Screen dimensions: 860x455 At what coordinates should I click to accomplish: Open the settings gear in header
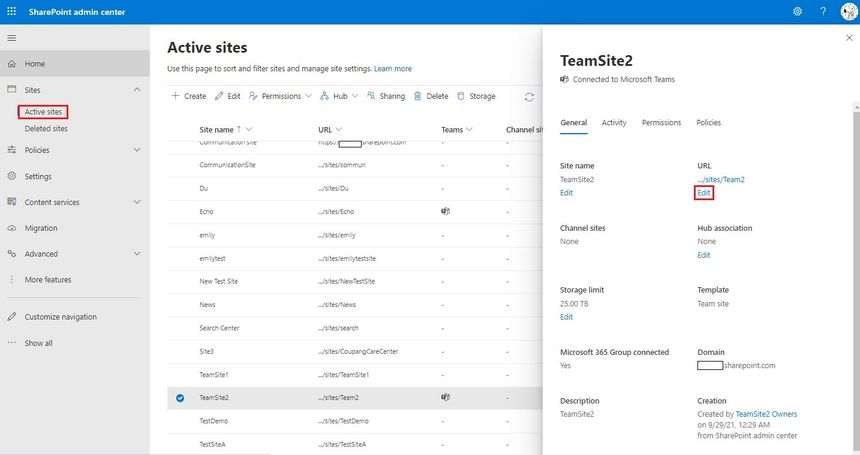click(x=797, y=12)
